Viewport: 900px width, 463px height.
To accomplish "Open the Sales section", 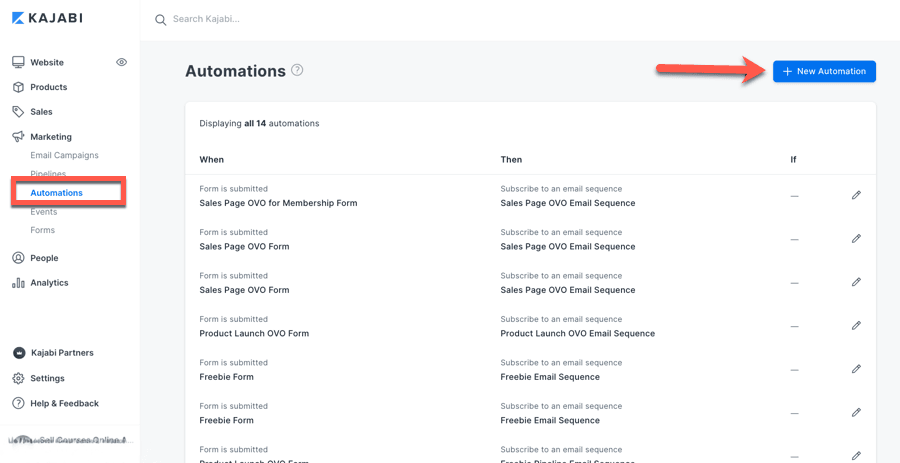I will (x=41, y=112).
